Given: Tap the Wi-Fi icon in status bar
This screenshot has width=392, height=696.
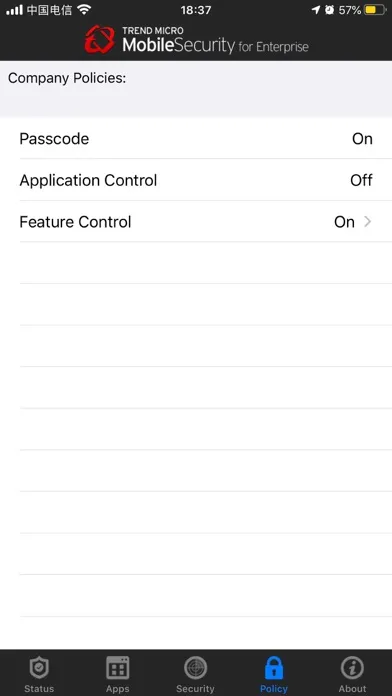Looking at the screenshot, I should [x=83, y=10].
